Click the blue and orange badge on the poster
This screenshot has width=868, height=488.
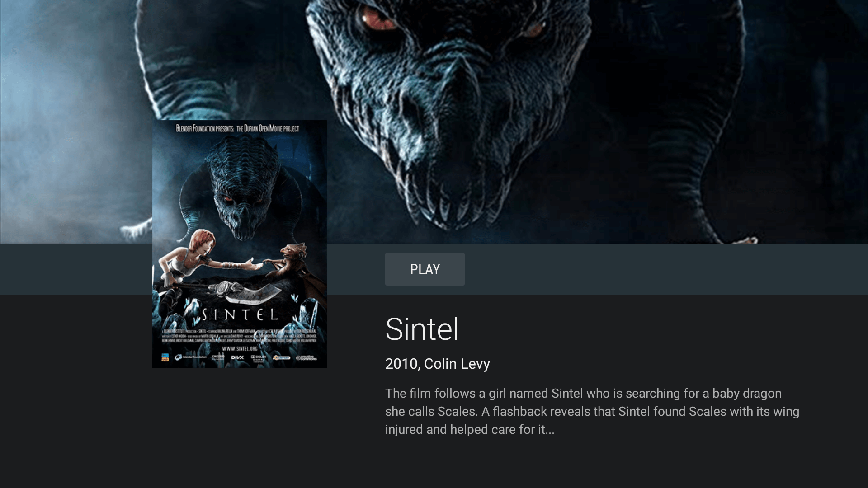(x=165, y=357)
